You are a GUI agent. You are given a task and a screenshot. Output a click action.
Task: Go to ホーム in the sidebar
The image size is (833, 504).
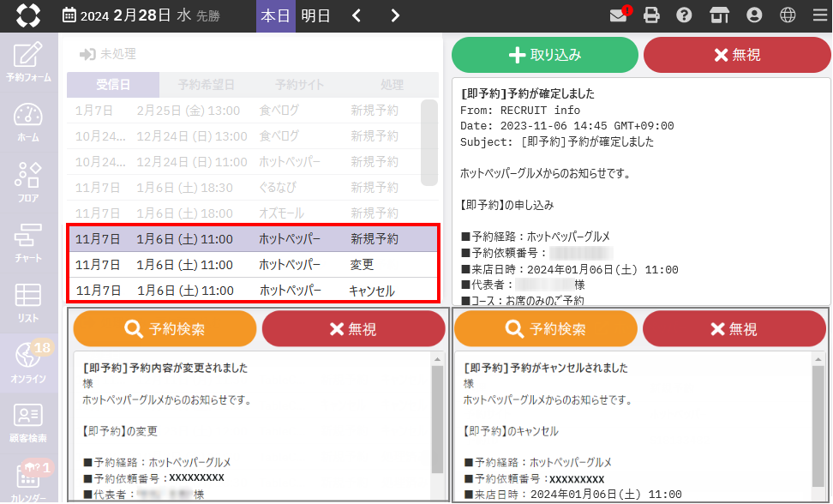click(28, 123)
